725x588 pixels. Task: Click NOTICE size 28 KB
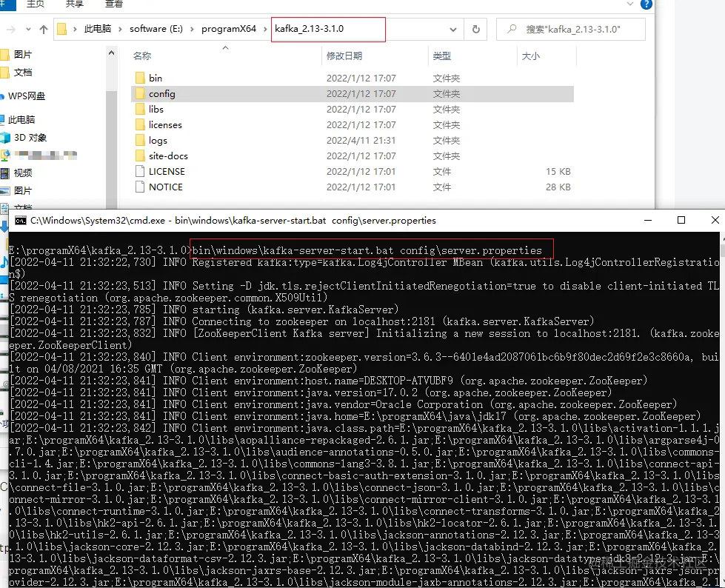pyautogui.click(x=558, y=187)
